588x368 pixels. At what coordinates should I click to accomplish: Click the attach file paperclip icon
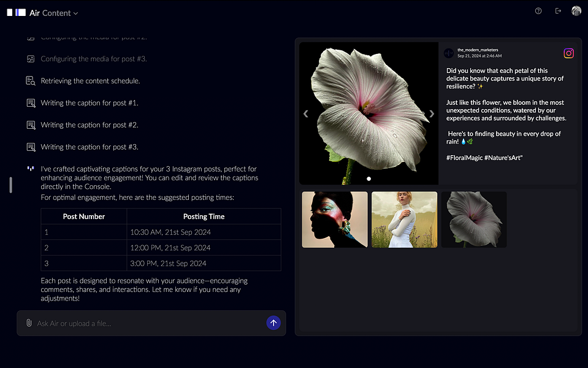29,323
